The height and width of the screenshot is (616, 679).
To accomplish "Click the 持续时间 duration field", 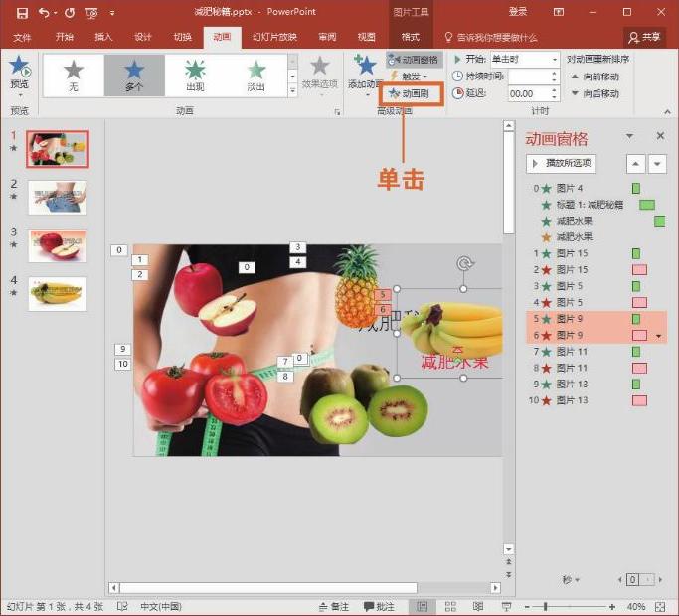I will (531, 77).
